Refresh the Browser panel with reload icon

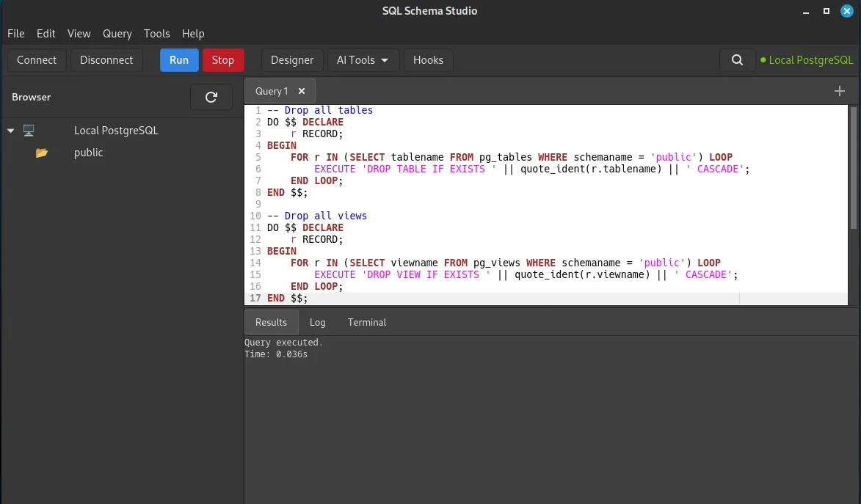(x=211, y=97)
